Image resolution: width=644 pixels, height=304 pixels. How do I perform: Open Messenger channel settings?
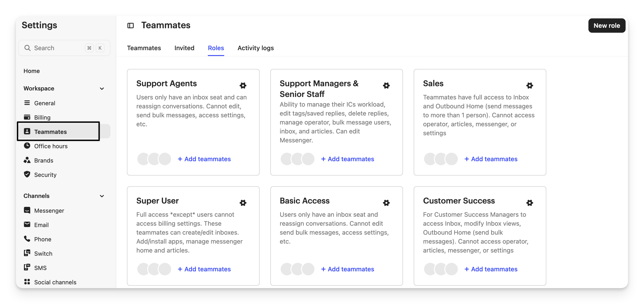pyautogui.click(x=49, y=211)
